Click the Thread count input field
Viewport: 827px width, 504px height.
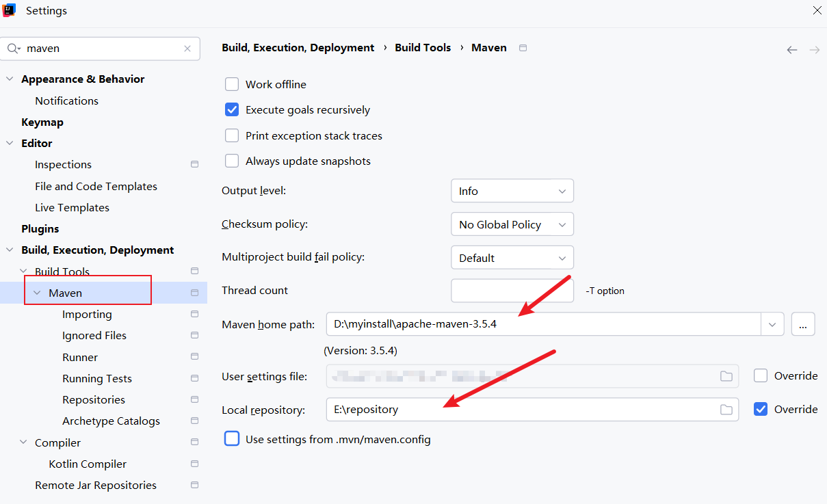click(512, 291)
